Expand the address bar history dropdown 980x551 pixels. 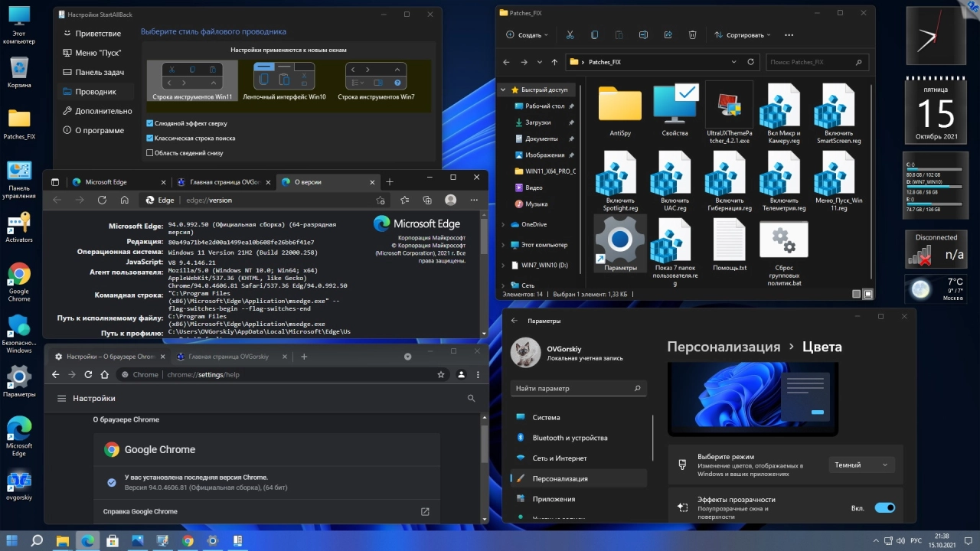click(734, 62)
